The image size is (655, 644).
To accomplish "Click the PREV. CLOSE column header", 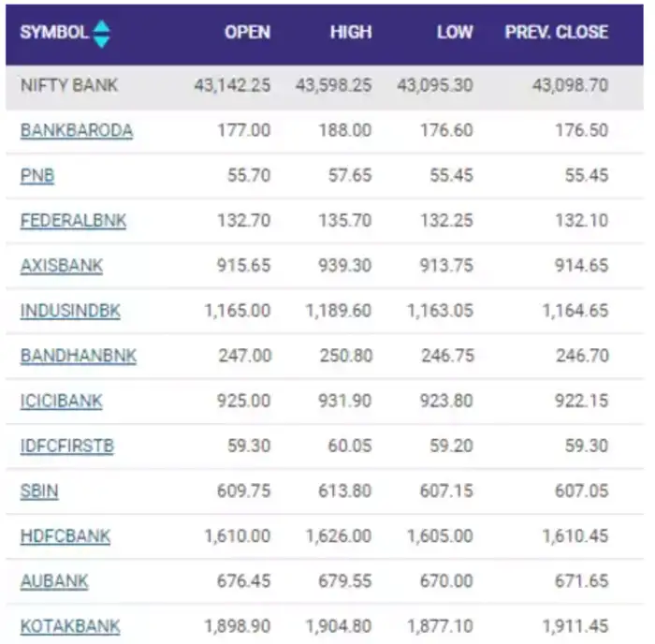I will click(x=557, y=33).
